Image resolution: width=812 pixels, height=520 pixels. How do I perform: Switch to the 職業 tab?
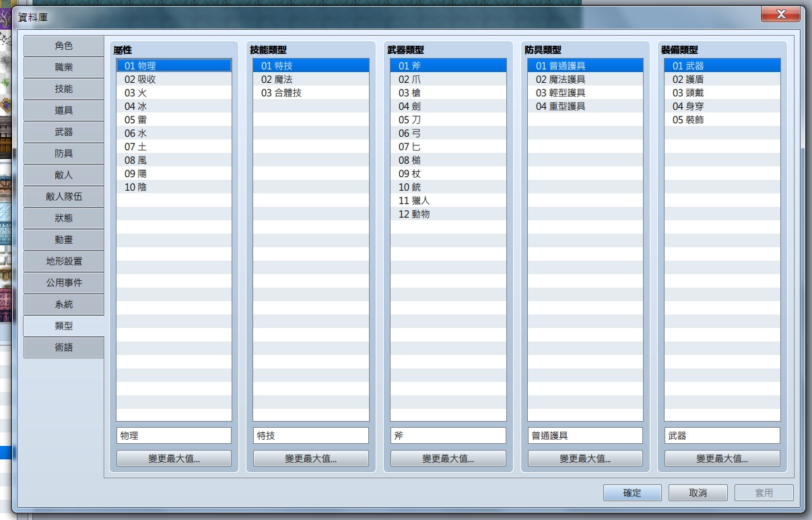tap(64, 67)
